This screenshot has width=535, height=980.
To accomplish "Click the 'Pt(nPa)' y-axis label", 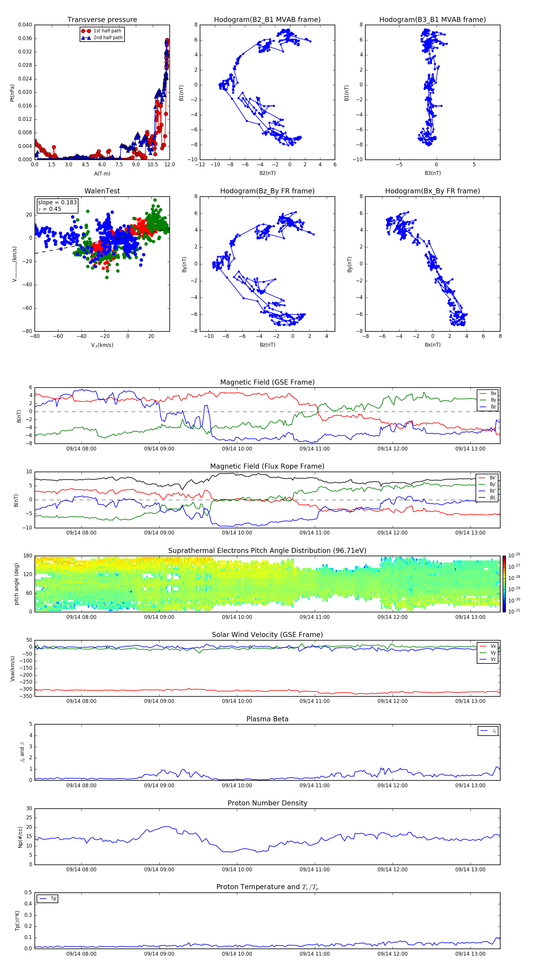I will [12, 92].
